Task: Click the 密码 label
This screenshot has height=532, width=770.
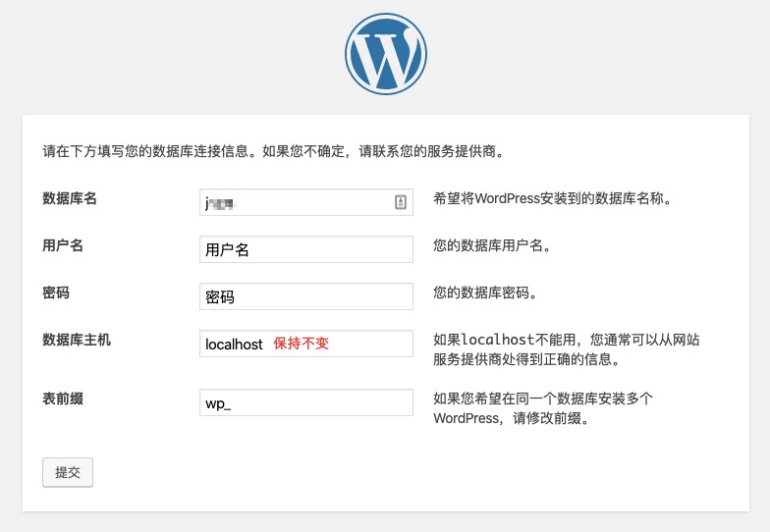Action: click(x=56, y=293)
